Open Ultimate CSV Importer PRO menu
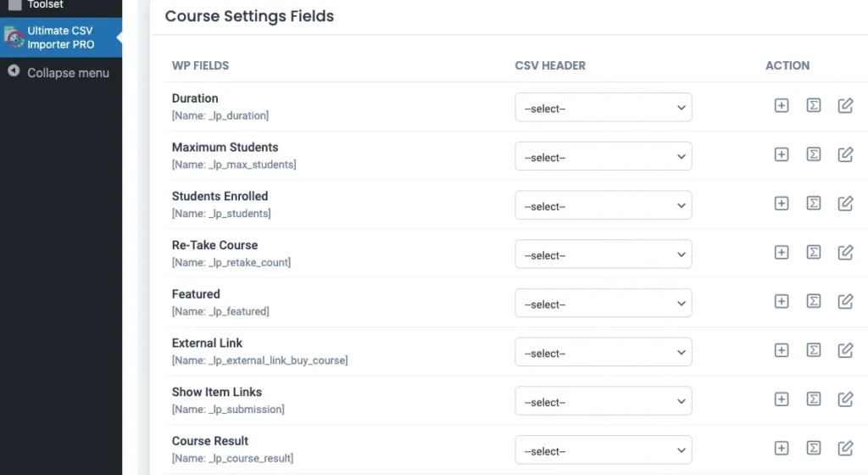868x475 pixels. point(60,37)
